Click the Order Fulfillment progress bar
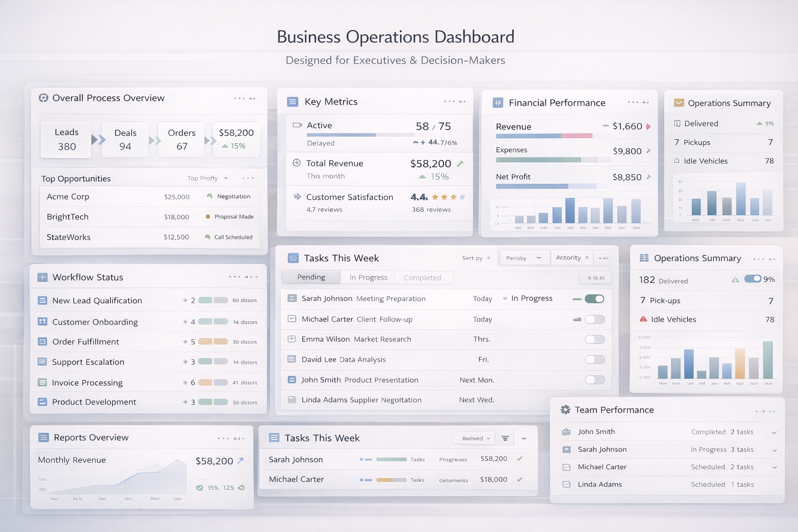Viewport: 798px width, 532px height. click(x=213, y=342)
